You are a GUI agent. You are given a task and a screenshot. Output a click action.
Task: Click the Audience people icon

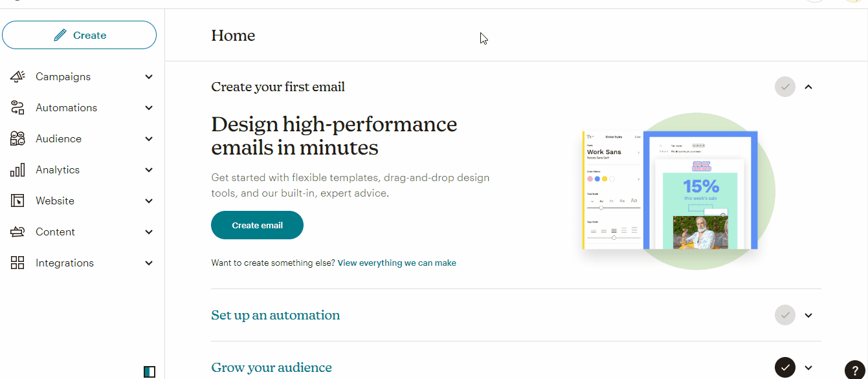(17, 138)
